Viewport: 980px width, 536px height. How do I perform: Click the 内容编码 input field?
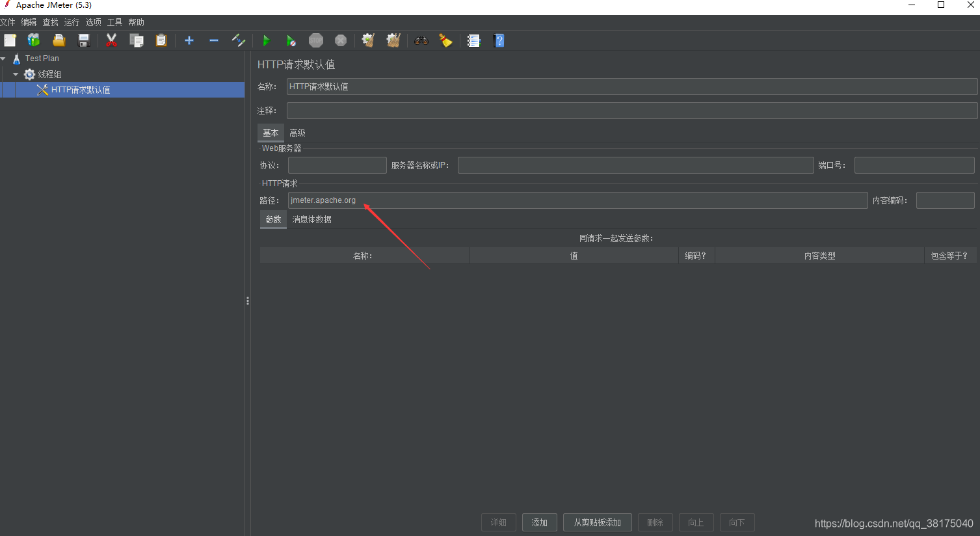click(x=946, y=200)
